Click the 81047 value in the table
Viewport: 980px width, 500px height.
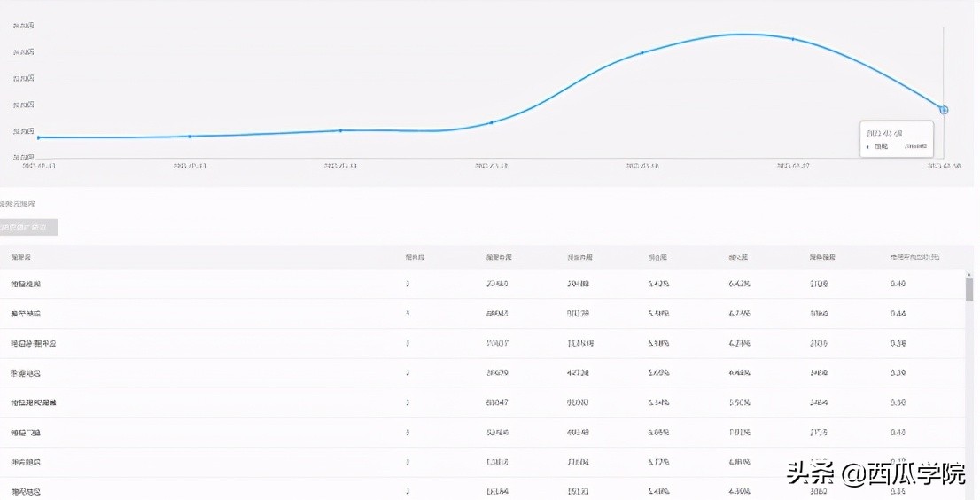497,403
